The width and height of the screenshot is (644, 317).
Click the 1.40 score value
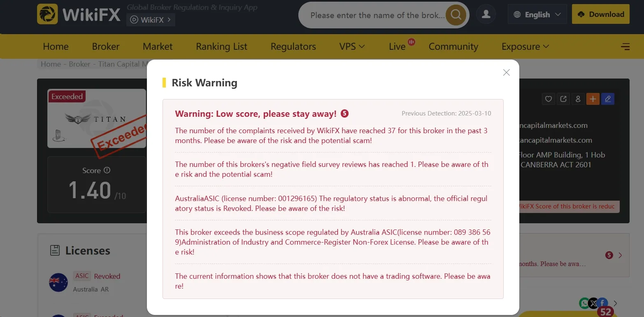pos(90,190)
